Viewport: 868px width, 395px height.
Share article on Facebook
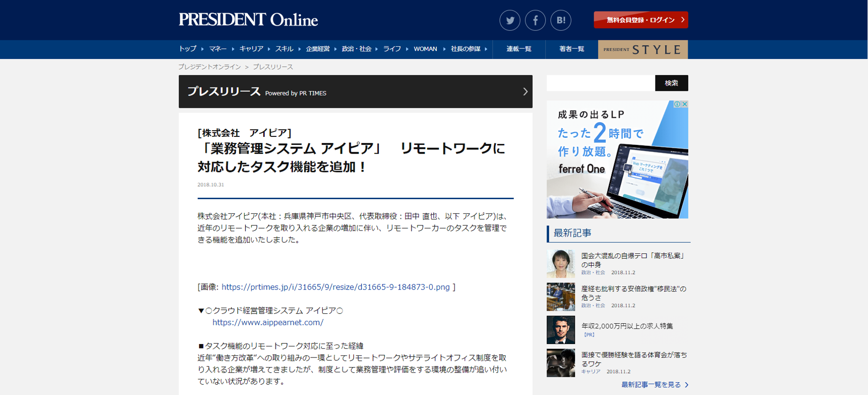click(535, 20)
